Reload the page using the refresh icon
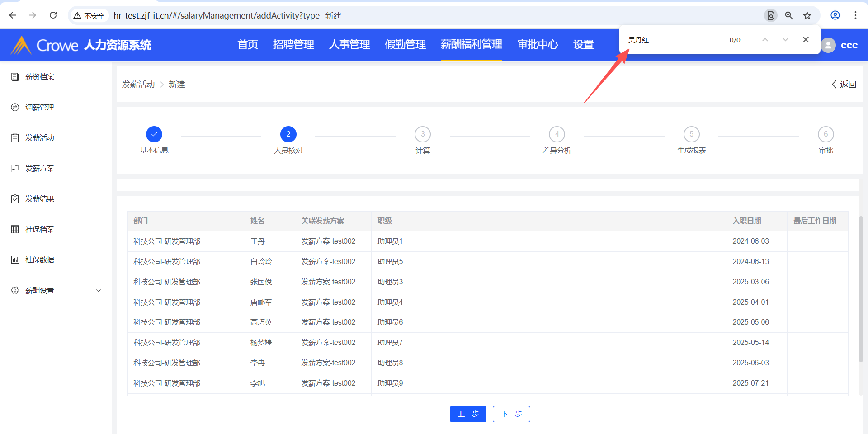 (x=53, y=15)
